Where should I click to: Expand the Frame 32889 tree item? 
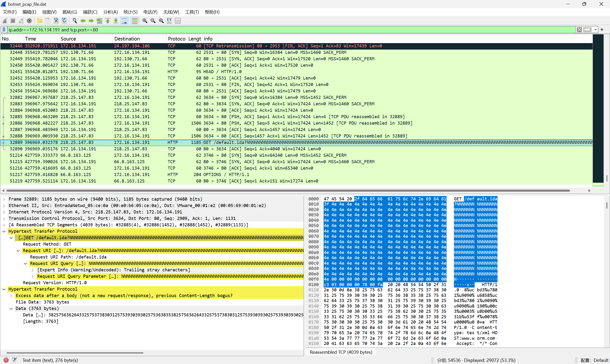pos(4,199)
